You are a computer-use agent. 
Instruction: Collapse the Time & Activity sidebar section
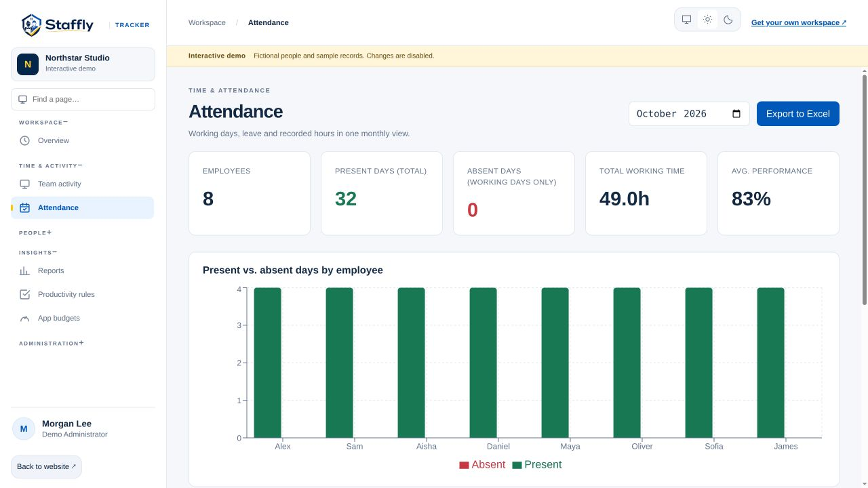[51, 165]
